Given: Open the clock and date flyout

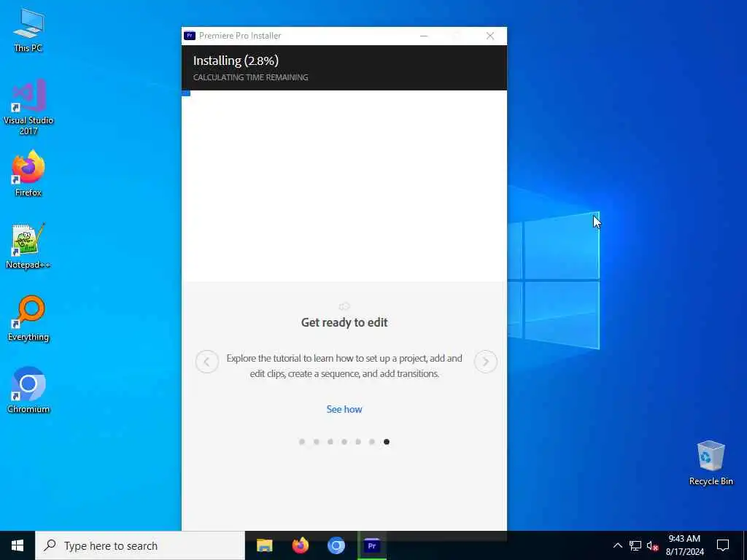Looking at the screenshot, I should coord(684,545).
